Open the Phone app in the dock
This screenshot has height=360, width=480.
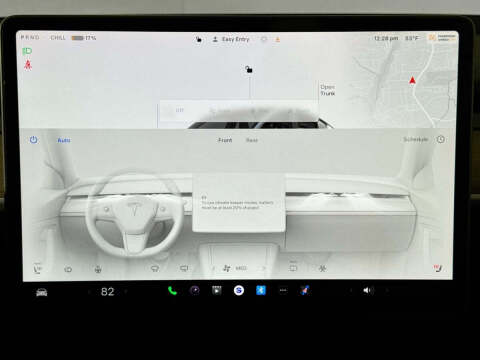[172, 291]
